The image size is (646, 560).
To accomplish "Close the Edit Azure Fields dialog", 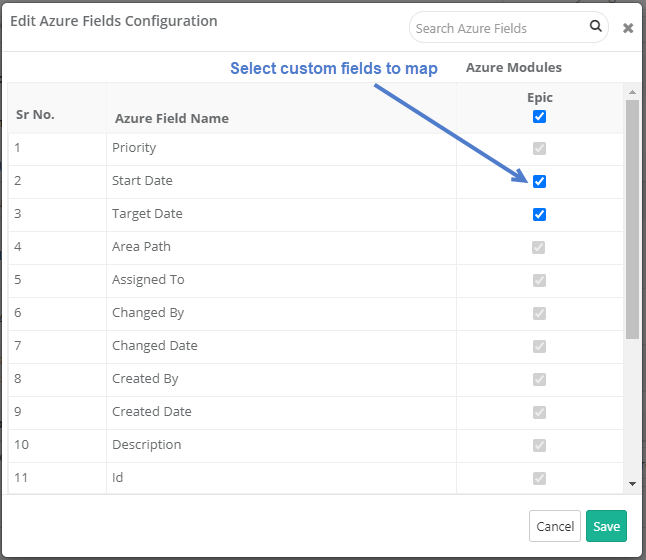I will pyautogui.click(x=628, y=28).
